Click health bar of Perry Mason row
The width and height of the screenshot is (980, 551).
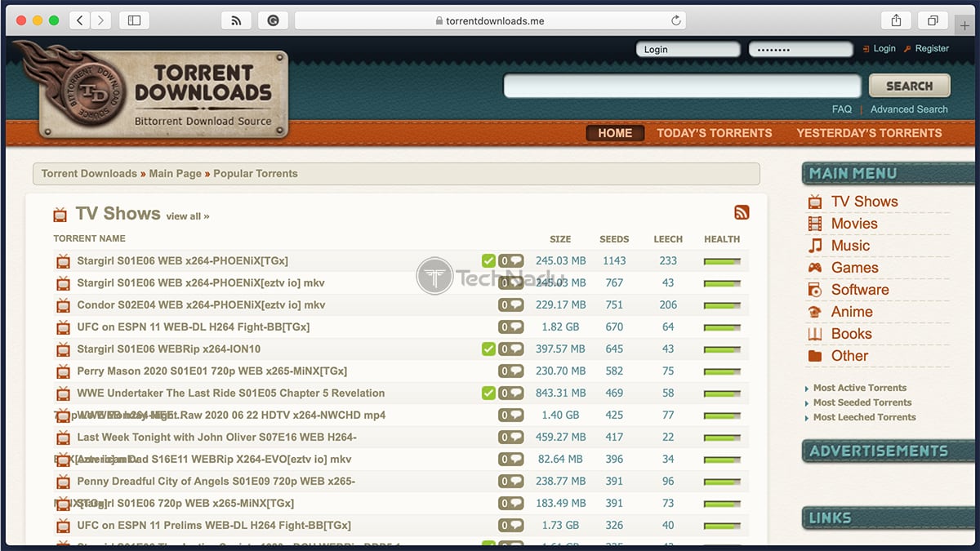pyautogui.click(x=722, y=371)
